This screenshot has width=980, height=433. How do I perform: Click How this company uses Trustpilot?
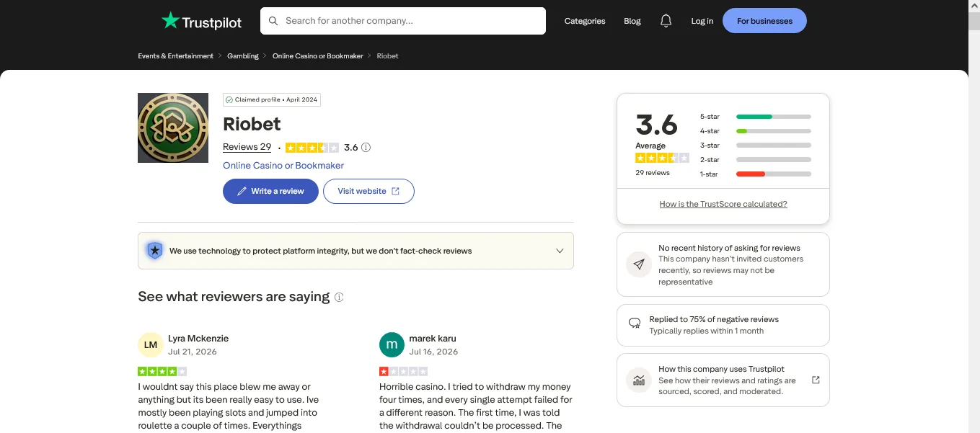click(721, 369)
